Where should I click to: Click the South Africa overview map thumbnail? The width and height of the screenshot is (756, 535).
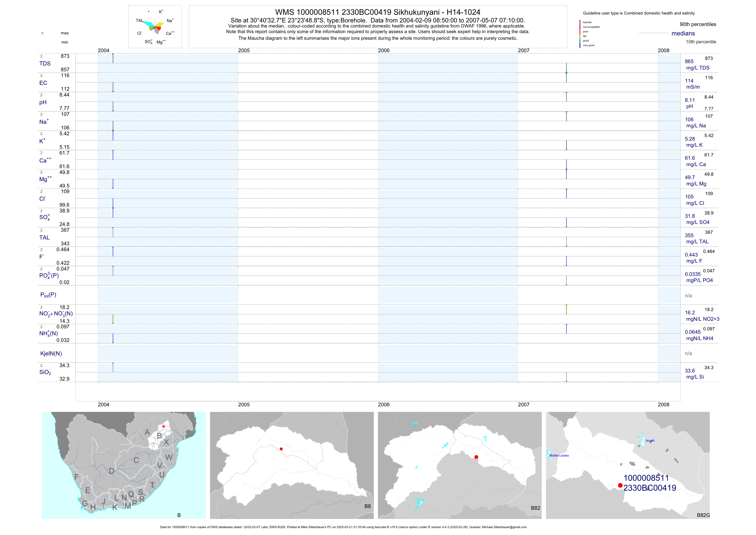click(x=124, y=465)
